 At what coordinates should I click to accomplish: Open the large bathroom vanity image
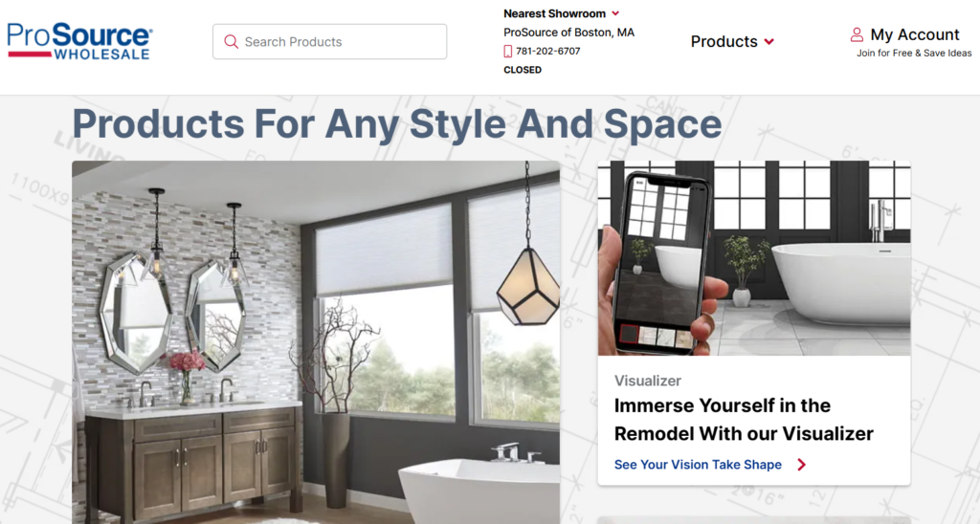316,342
